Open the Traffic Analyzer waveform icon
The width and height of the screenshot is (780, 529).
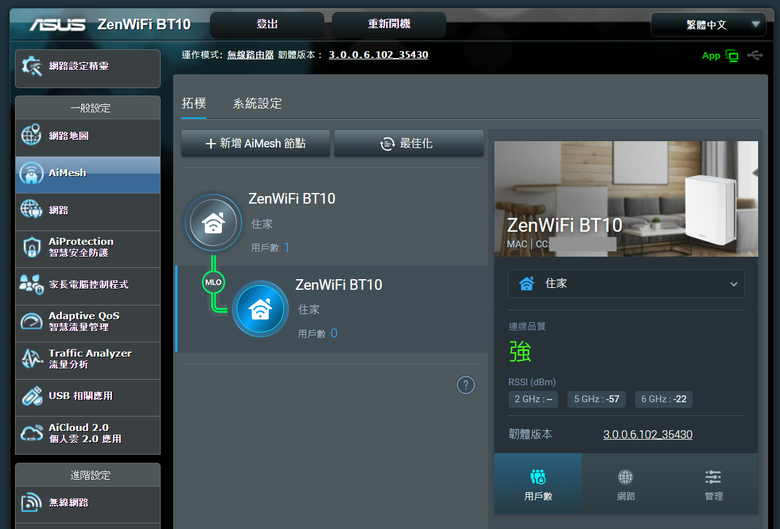(32, 358)
